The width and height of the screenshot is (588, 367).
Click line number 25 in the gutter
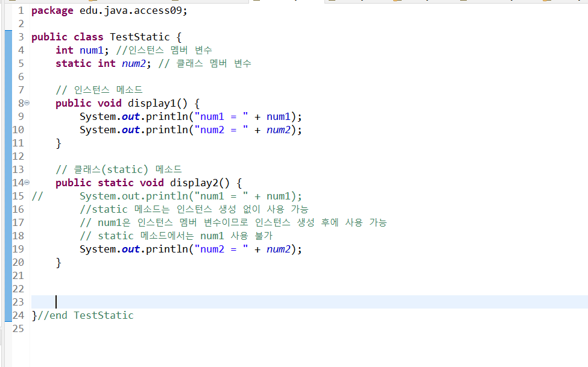click(x=18, y=329)
